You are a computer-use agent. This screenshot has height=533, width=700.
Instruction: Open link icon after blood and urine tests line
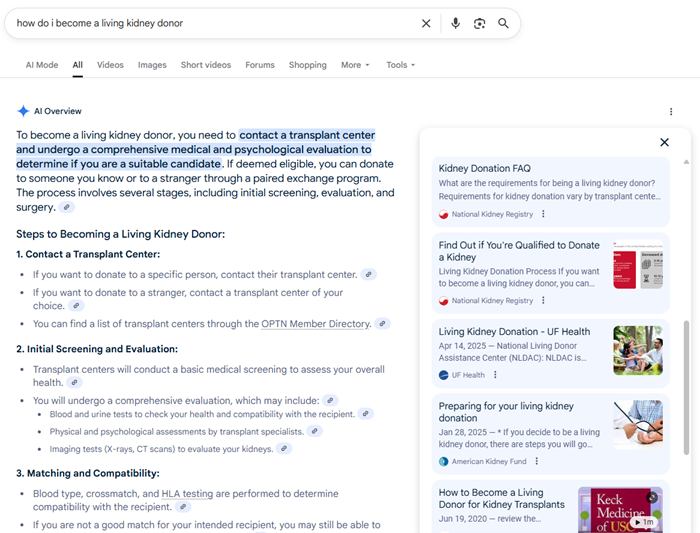[x=365, y=414]
